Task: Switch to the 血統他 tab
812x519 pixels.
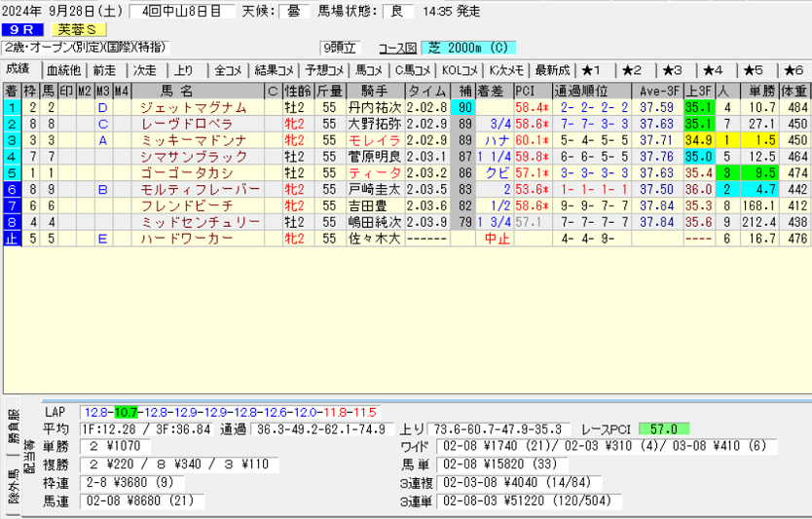Action: point(64,70)
